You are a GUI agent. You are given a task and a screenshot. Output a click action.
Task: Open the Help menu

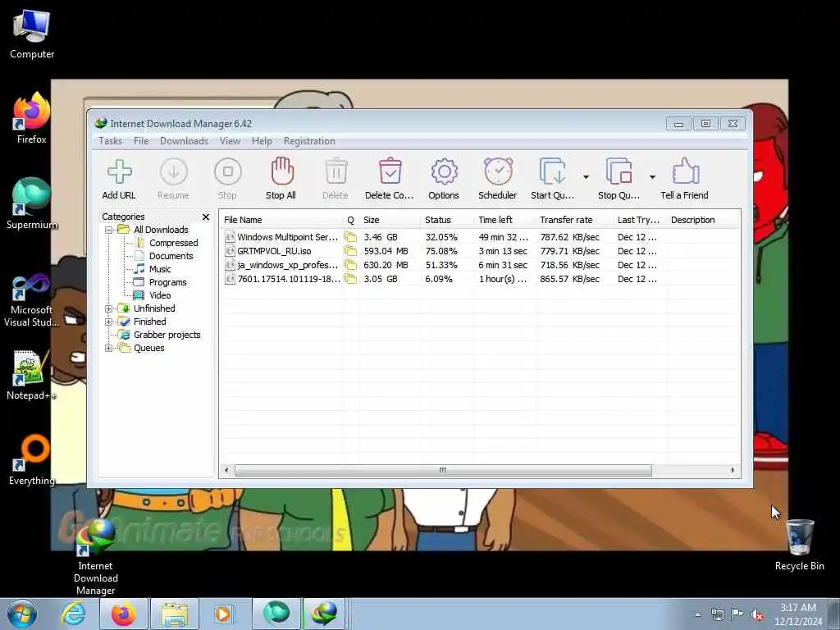(x=262, y=141)
